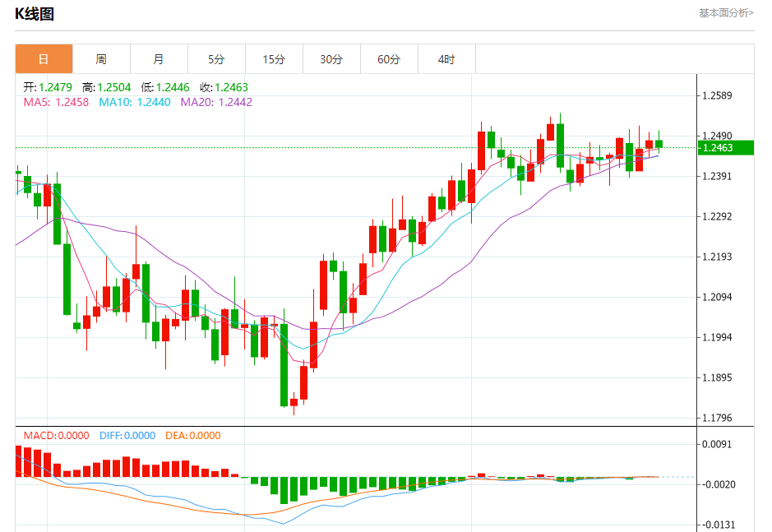Screen dimensions: 772x532
Task: Select the 日 daily chart tab
Action: pos(44,59)
